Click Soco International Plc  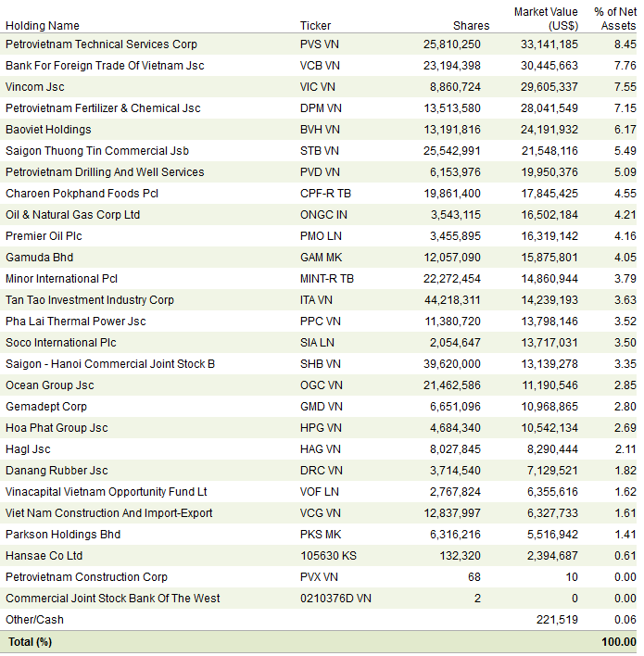[x=60, y=343]
